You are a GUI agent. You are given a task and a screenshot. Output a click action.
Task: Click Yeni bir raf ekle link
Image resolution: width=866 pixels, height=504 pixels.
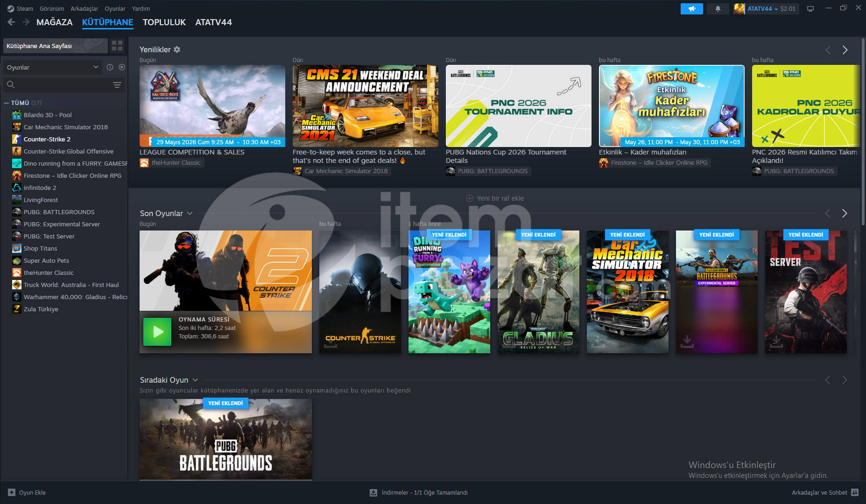click(x=495, y=198)
